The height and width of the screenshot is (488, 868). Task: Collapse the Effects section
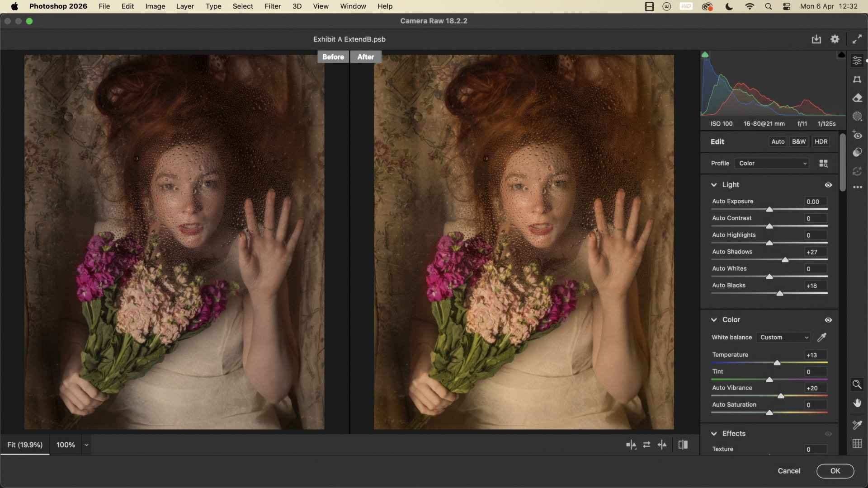pos(714,434)
